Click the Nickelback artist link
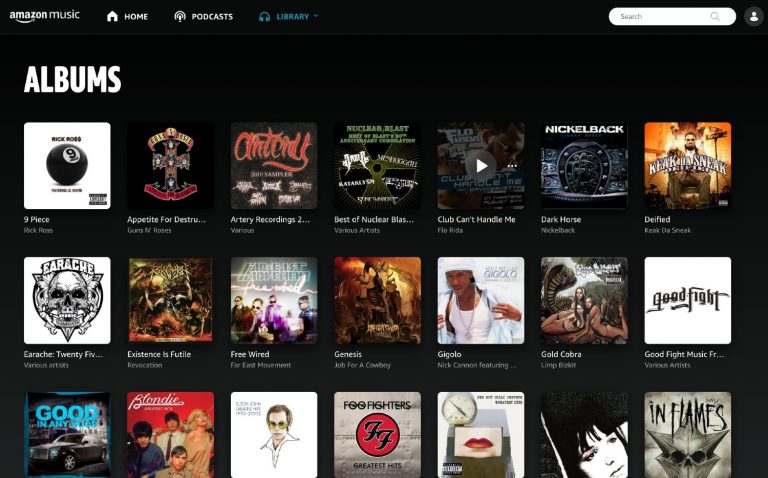This screenshot has height=478, width=768. pyautogui.click(x=558, y=230)
